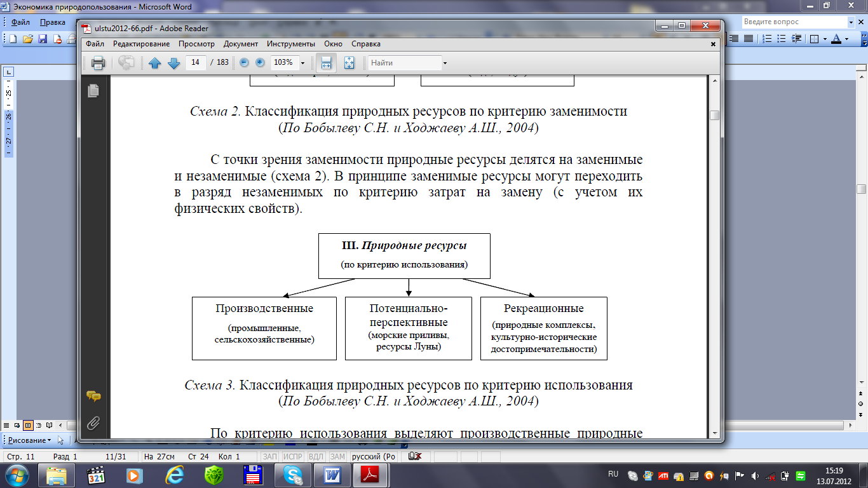Click the spelling check status icon
This screenshot has width=868, height=488.
[x=416, y=457]
